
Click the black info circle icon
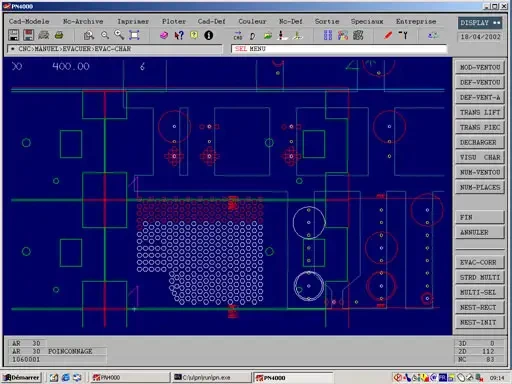pyautogui.click(x=209, y=35)
